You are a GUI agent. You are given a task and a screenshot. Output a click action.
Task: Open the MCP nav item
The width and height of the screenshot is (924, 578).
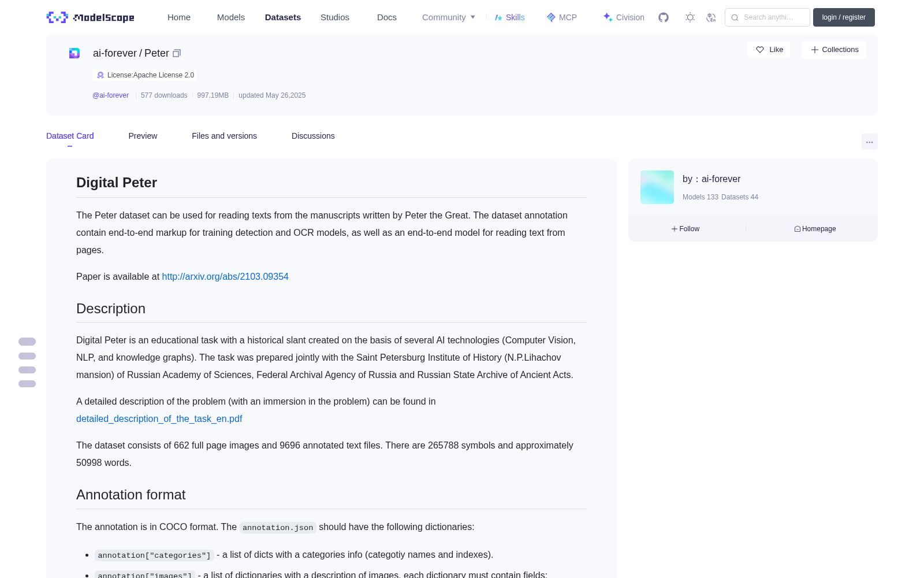562,17
